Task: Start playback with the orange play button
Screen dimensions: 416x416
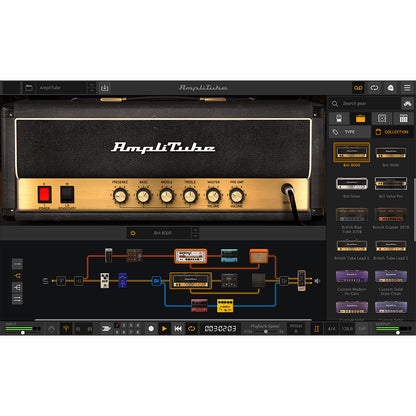Action: pyautogui.click(x=164, y=329)
